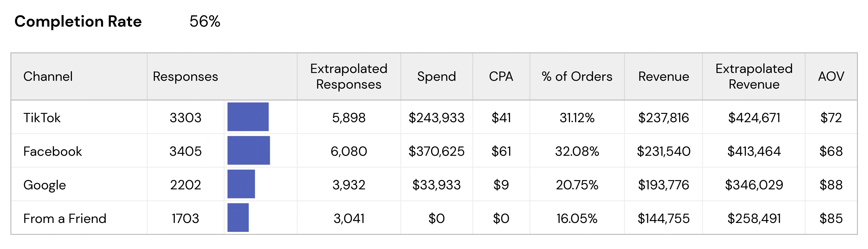Sort by Extrapolated Responses column header
This screenshot has width=868, height=249.
pos(348,76)
